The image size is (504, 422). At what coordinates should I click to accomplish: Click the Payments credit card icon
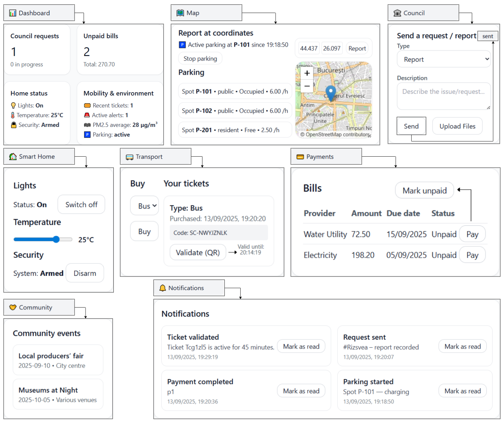300,157
